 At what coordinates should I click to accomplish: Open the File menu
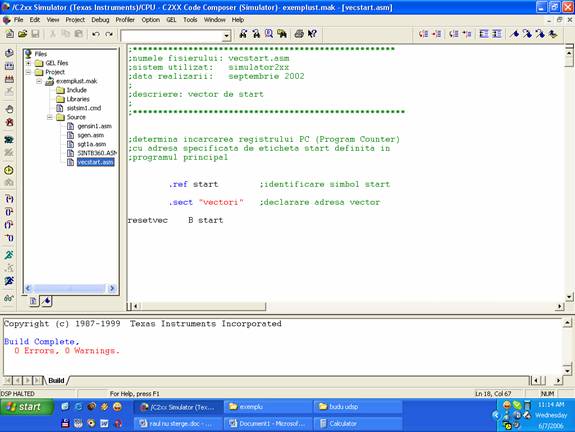coord(18,20)
